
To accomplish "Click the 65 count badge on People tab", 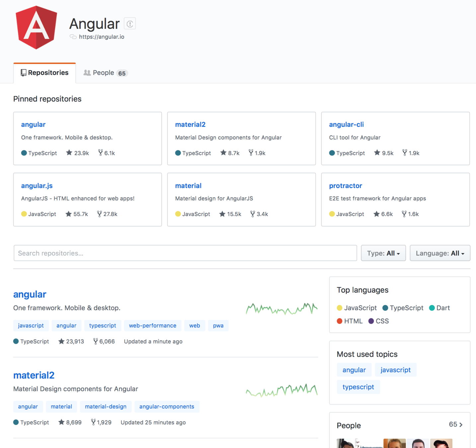I will tap(122, 73).
